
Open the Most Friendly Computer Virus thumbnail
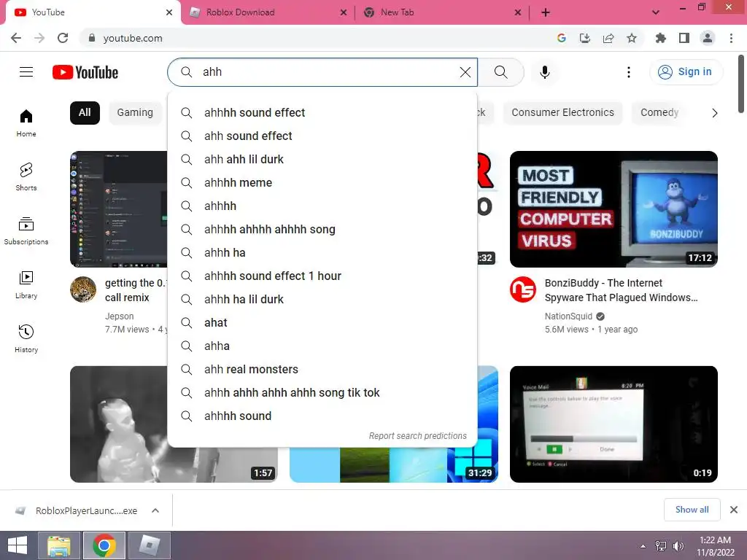click(x=614, y=209)
